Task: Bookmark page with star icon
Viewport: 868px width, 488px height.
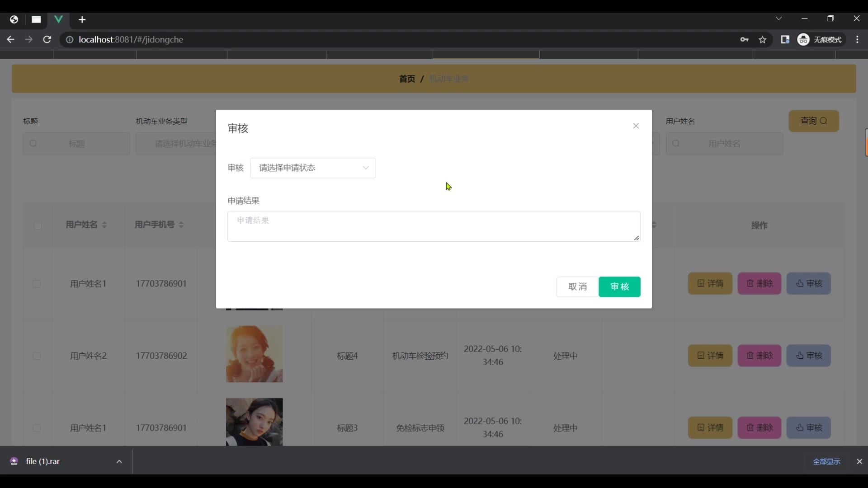Action: coord(763,40)
